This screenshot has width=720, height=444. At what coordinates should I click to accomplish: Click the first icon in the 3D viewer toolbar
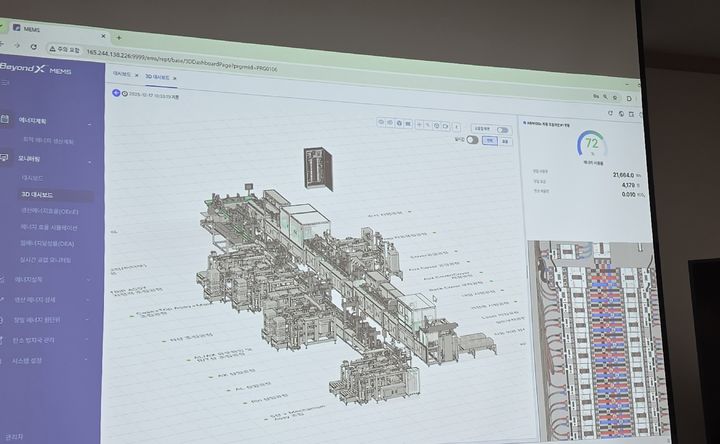[381, 123]
